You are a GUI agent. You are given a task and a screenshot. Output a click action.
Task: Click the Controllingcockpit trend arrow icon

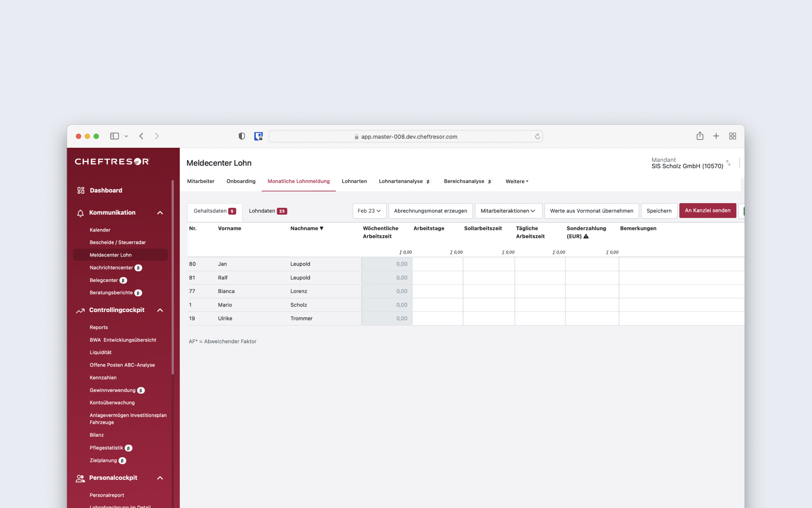point(80,311)
